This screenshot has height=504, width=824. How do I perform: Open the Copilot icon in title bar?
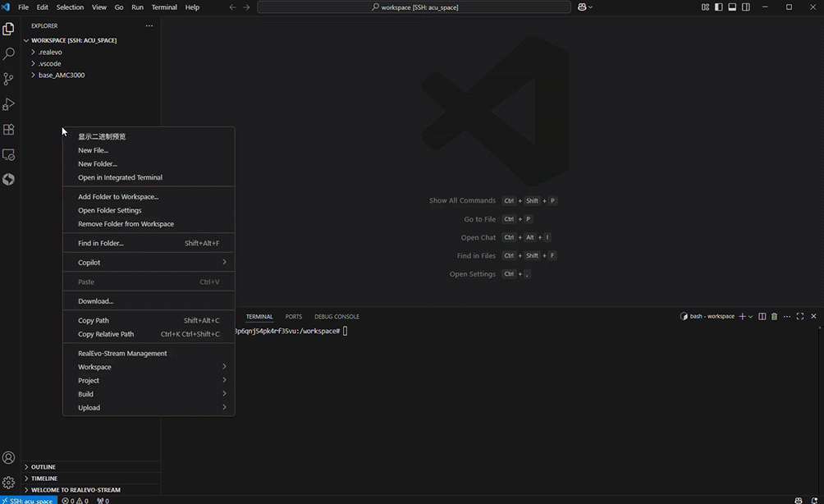(582, 7)
